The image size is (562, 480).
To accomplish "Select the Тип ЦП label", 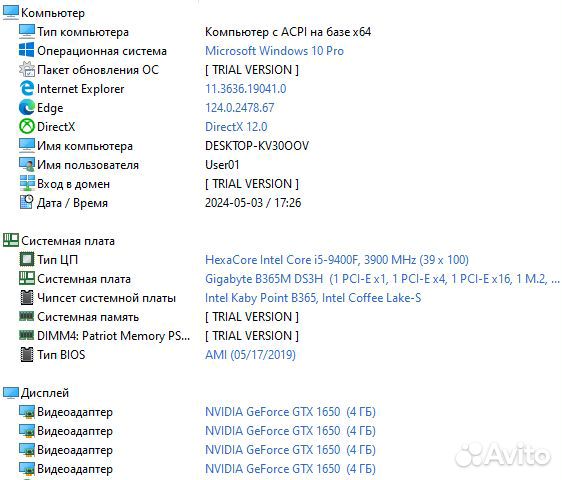I will (57, 260).
